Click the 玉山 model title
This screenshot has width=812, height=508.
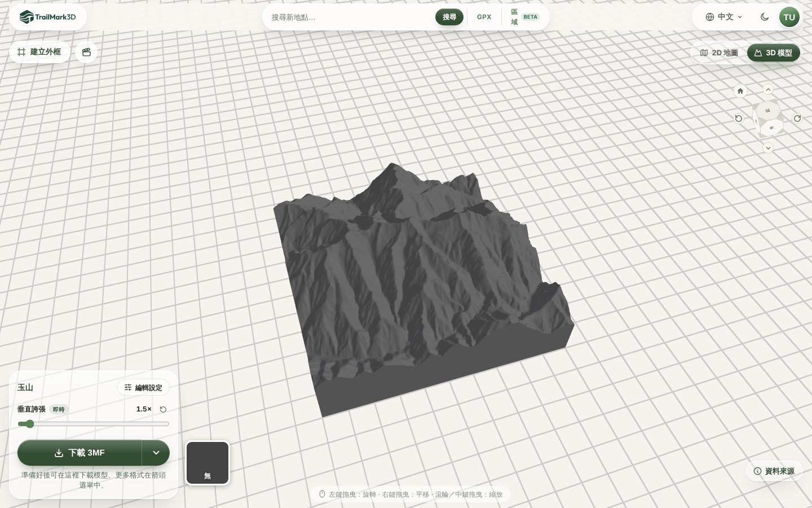point(25,387)
